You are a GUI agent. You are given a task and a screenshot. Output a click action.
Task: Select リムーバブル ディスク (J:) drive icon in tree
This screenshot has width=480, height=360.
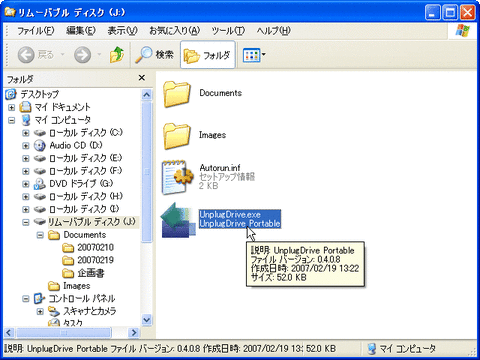40,222
